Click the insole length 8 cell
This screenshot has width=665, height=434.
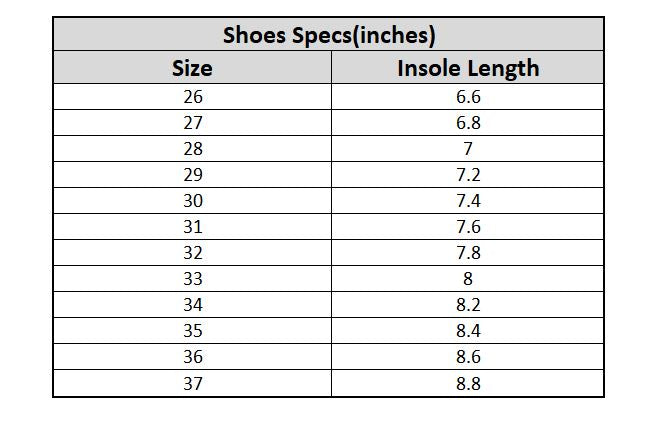tap(467, 278)
